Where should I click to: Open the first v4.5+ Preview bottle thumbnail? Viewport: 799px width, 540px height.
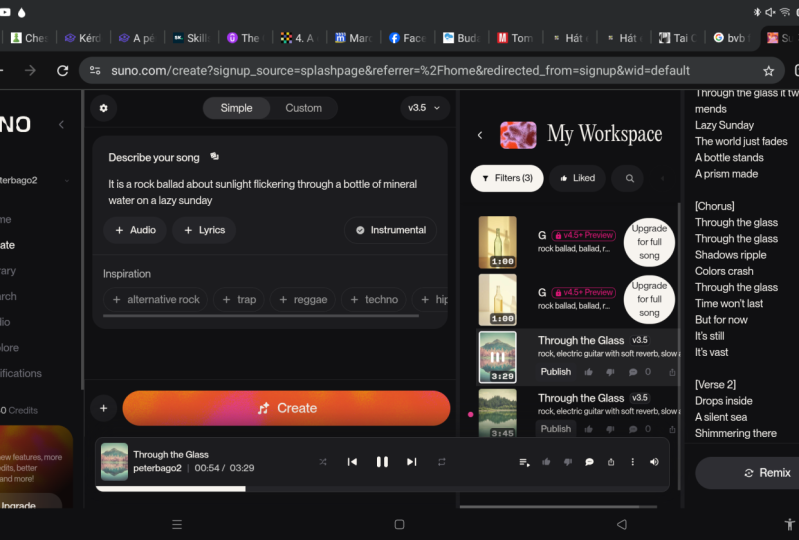[x=497, y=242]
